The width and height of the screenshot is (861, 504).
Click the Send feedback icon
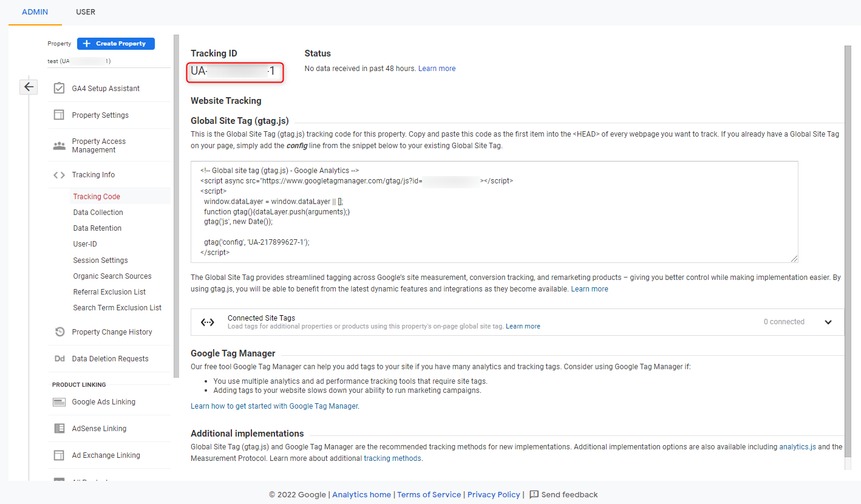click(x=534, y=494)
